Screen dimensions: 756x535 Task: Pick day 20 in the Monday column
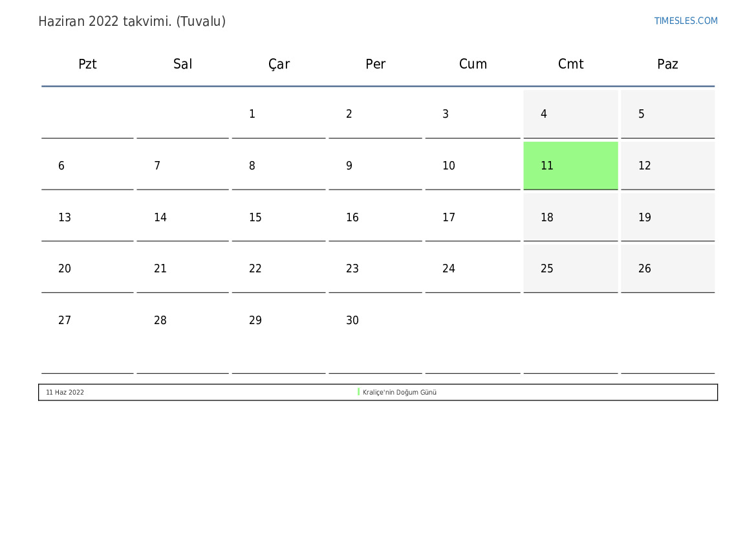tap(65, 268)
